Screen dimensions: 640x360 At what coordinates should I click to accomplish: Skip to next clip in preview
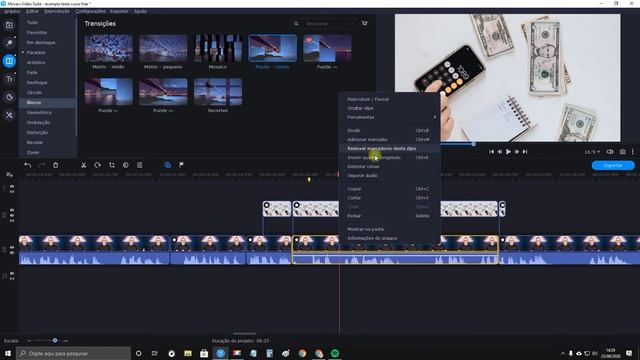point(525,152)
